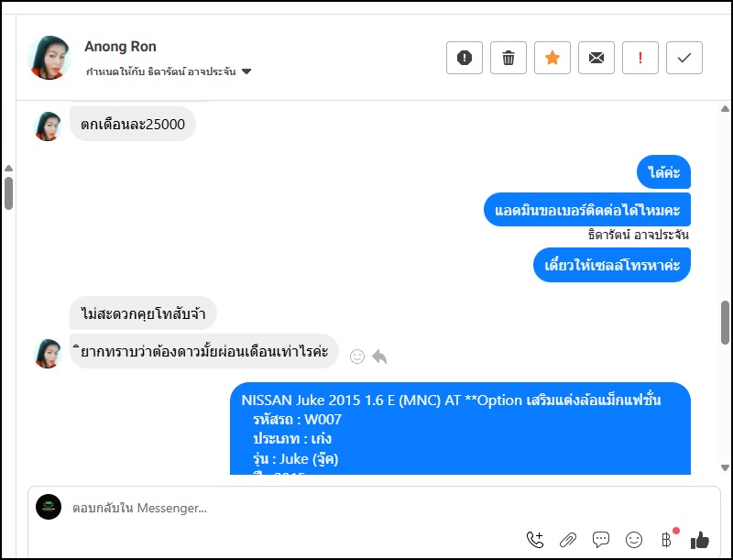Toggle the orange star on conversation

click(x=552, y=58)
